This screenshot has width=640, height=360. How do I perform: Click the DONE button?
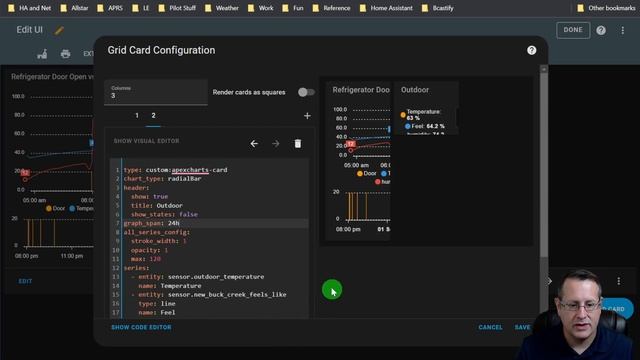[x=573, y=30]
